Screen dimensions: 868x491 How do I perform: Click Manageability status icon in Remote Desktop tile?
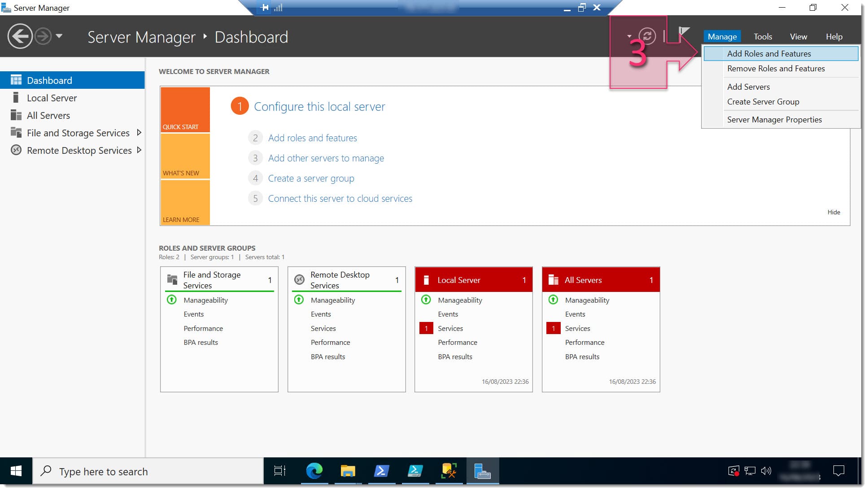pos(299,300)
